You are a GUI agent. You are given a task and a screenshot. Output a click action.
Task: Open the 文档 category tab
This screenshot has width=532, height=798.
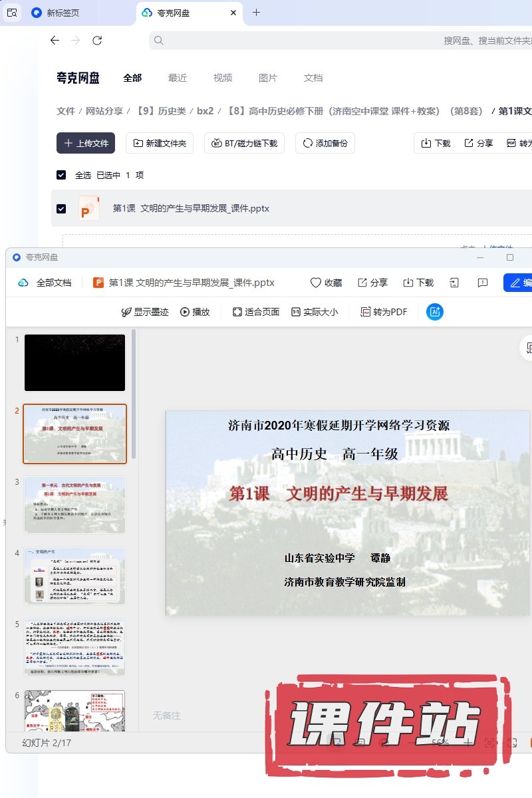coord(313,78)
